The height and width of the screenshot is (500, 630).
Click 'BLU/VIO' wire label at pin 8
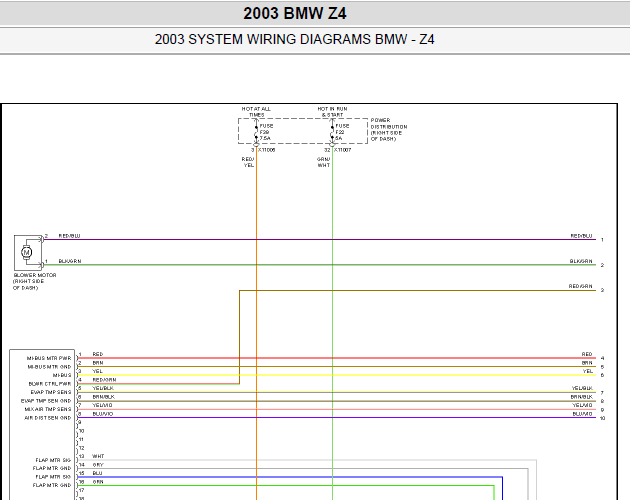tap(102, 414)
